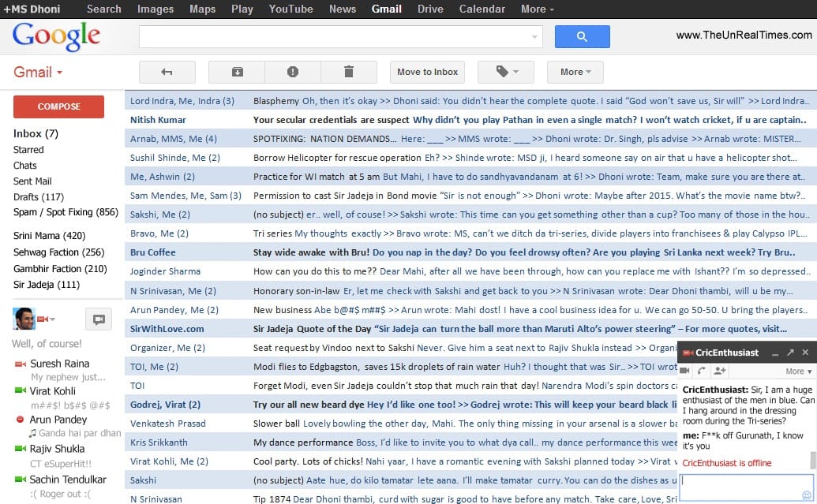Screen dimensions: 817x504
Task: Open the Sam Mendes, Me, Sam (3) thread
Action: pyautogui.click(x=470, y=196)
